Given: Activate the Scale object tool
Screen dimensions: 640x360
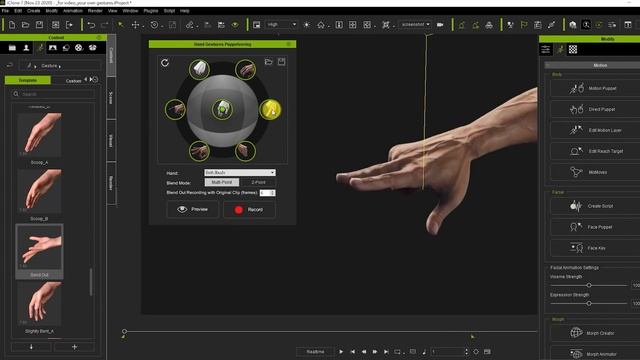Looking at the screenshot, I should 173,25.
